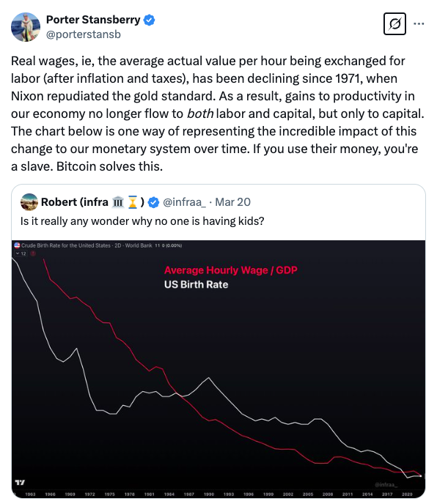The width and height of the screenshot is (437, 504).
Task: Open the @infraa_ handle in quoted post
Action: click(184, 202)
